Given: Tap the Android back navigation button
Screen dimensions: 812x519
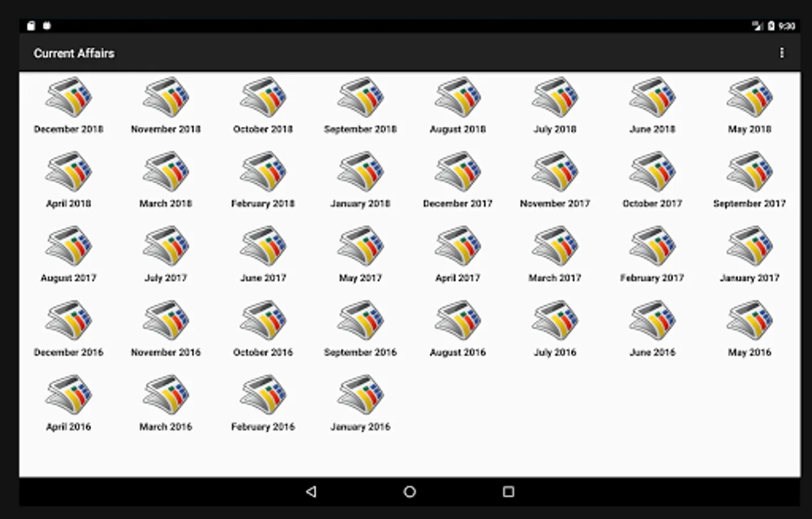Looking at the screenshot, I should point(311,492).
